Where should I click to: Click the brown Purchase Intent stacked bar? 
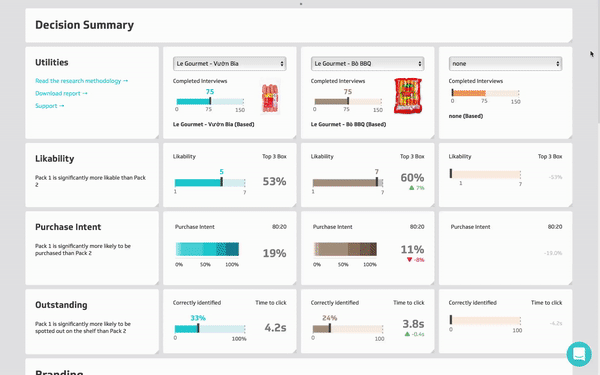(x=345, y=249)
